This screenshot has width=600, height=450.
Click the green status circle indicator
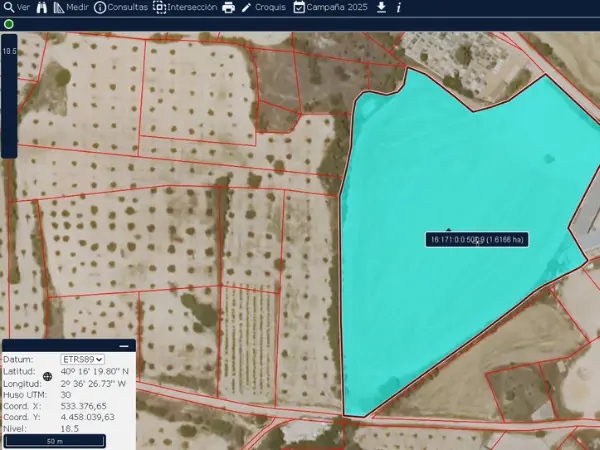click(9, 23)
